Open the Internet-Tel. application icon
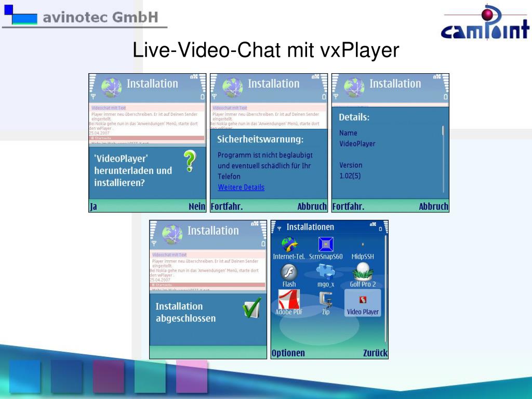The image size is (532, 399). 289,249
